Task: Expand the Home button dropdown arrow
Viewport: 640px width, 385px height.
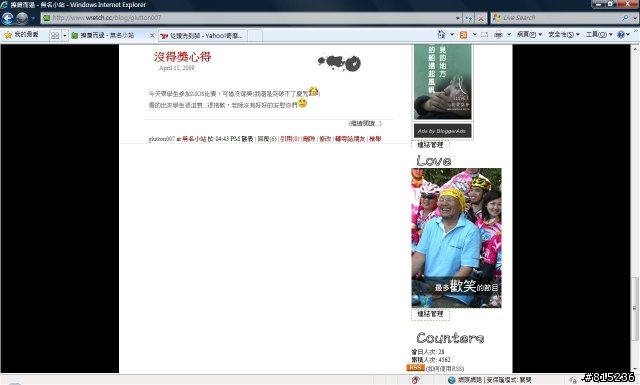Action: pos(452,35)
